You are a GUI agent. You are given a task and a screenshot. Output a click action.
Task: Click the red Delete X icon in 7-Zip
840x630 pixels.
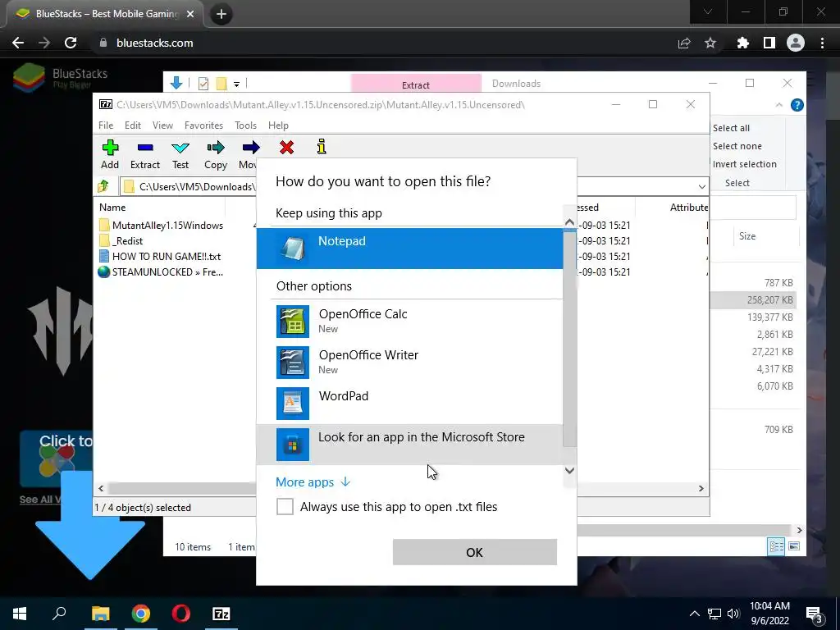(x=286, y=148)
